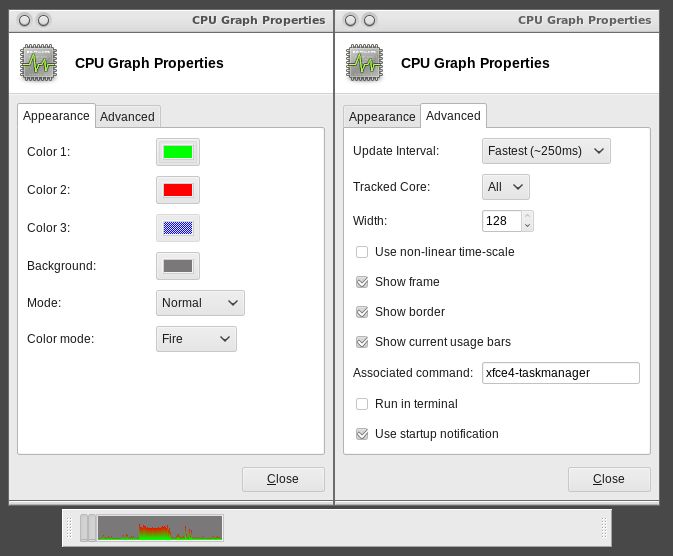The width and height of the screenshot is (673, 556).
Task: Click the right window's bold header heading
Action: point(475,63)
